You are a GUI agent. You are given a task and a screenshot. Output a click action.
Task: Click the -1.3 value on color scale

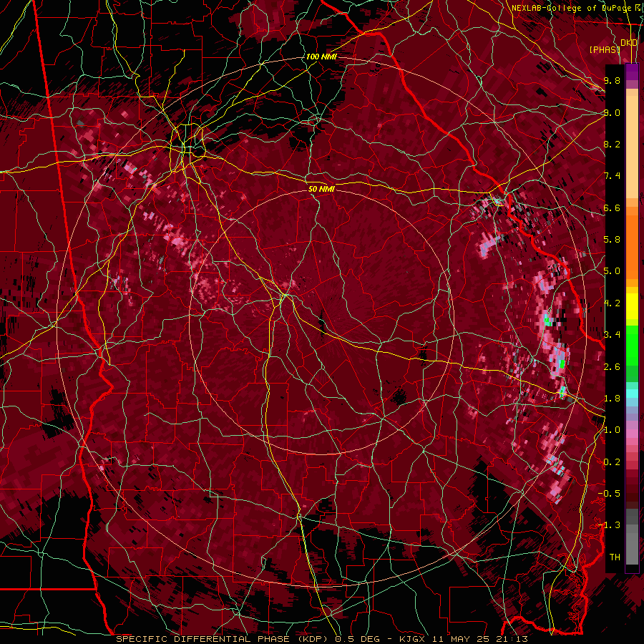(609, 525)
